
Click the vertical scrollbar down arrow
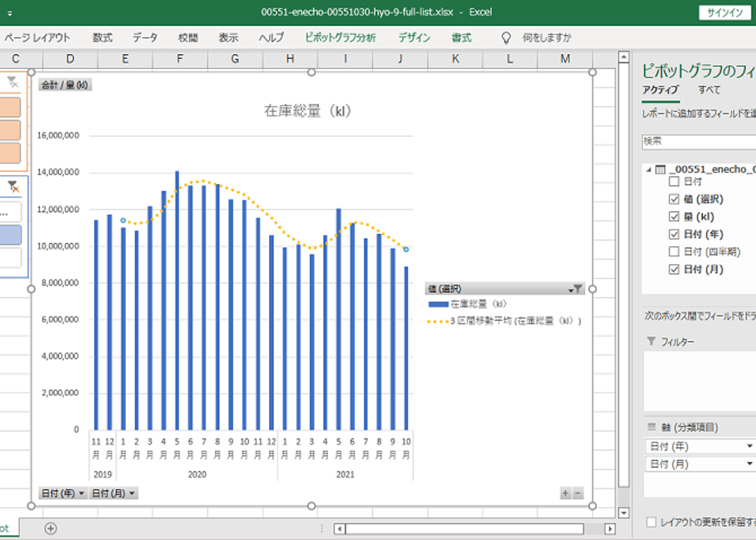[623, 512]
